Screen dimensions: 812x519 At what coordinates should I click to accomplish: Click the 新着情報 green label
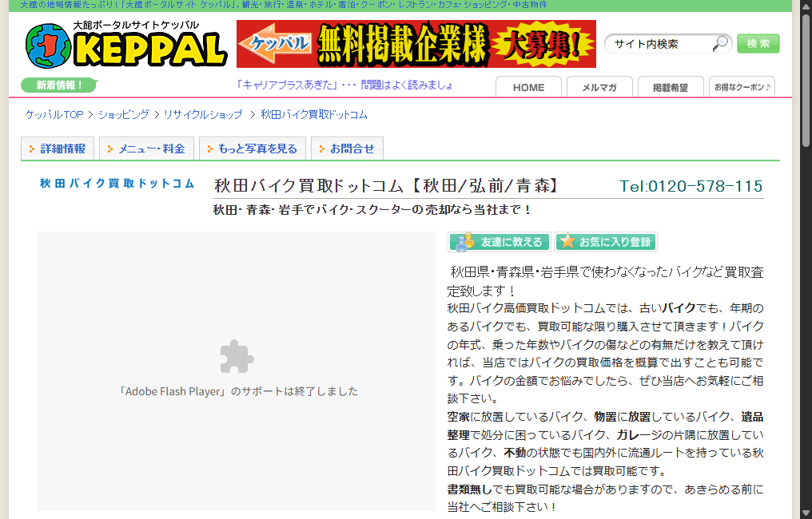59,85
